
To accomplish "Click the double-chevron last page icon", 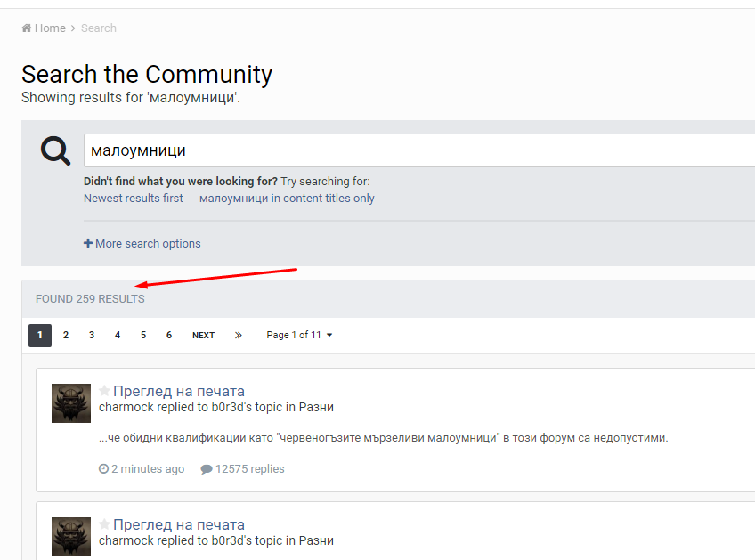I will 239,335.
